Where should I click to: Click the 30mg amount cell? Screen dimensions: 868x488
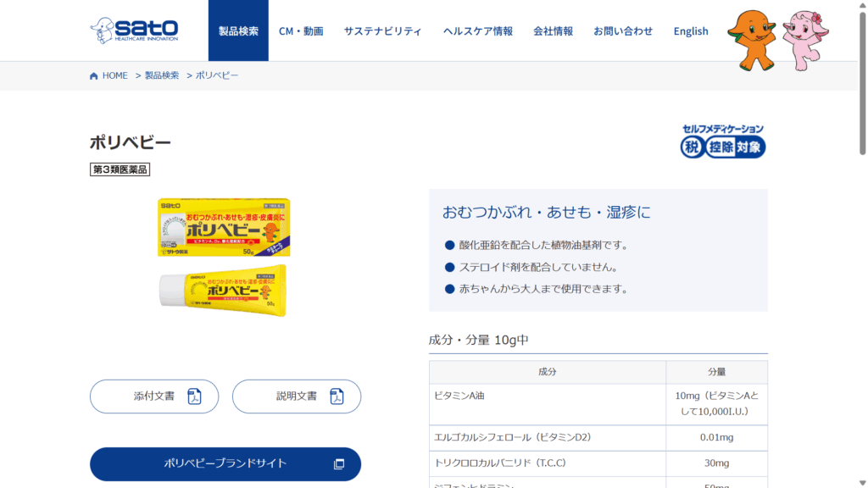click(717, 463)
